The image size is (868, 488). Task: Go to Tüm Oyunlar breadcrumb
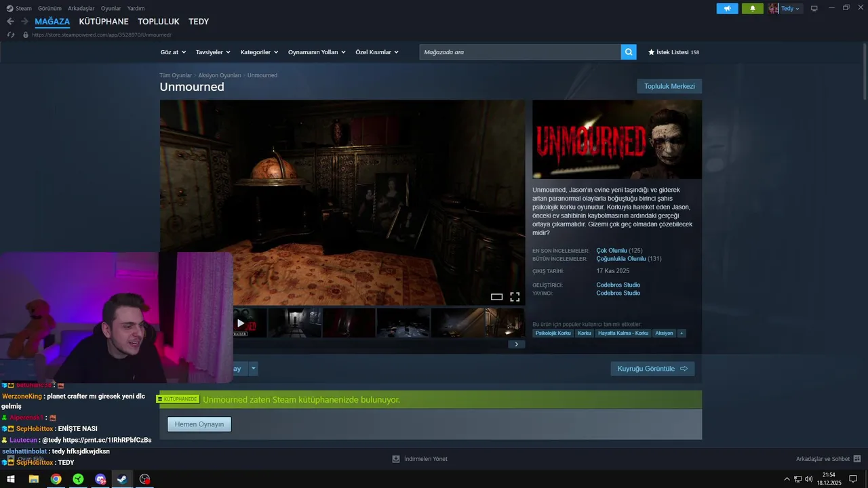[176, 75]
